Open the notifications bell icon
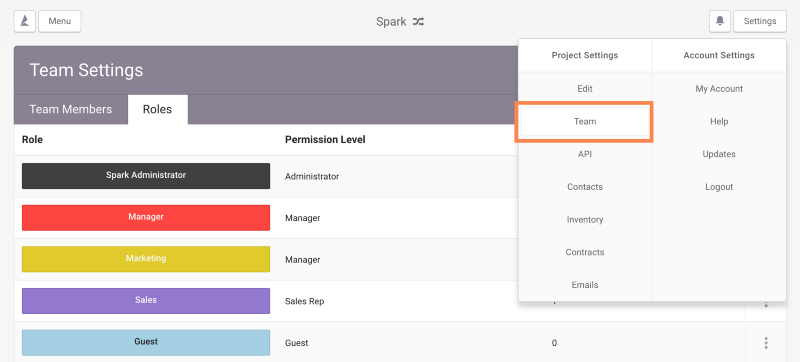The image size is (800, 362). tap(720, 21)
